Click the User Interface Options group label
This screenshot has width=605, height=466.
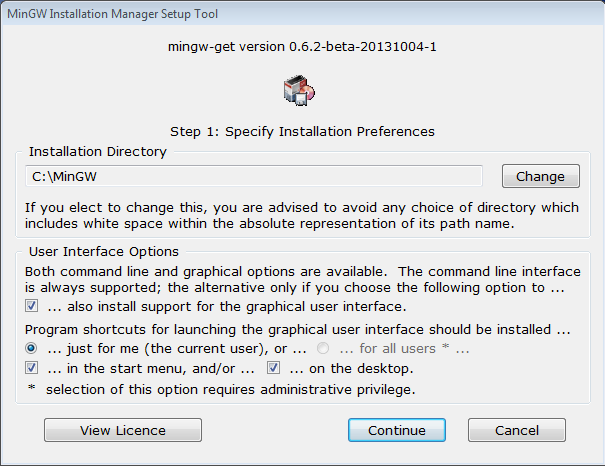pyautogui.click(x=104, y=252)
